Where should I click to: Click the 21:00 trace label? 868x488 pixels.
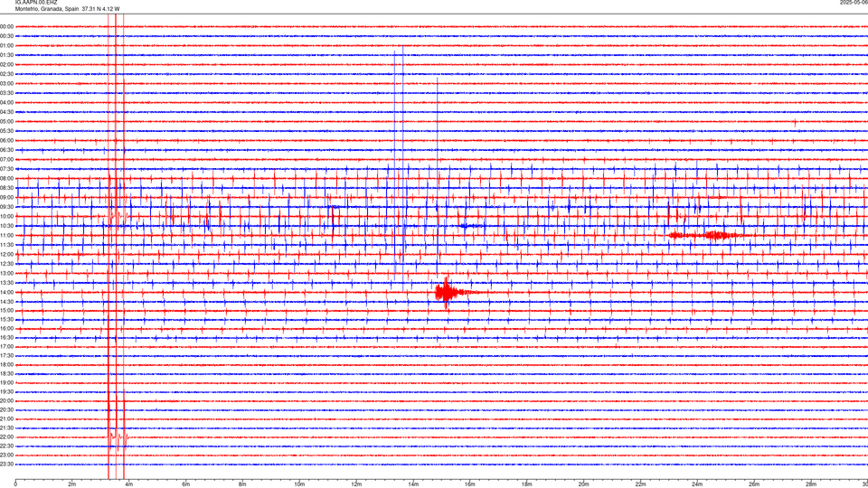click(7, 418)
